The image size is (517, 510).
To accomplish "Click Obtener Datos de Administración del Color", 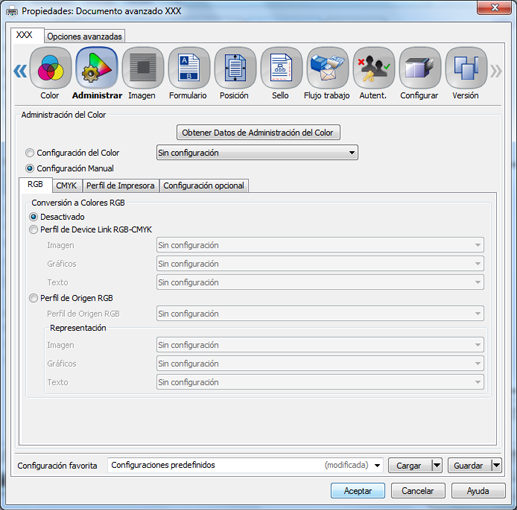I will (258, 133).
